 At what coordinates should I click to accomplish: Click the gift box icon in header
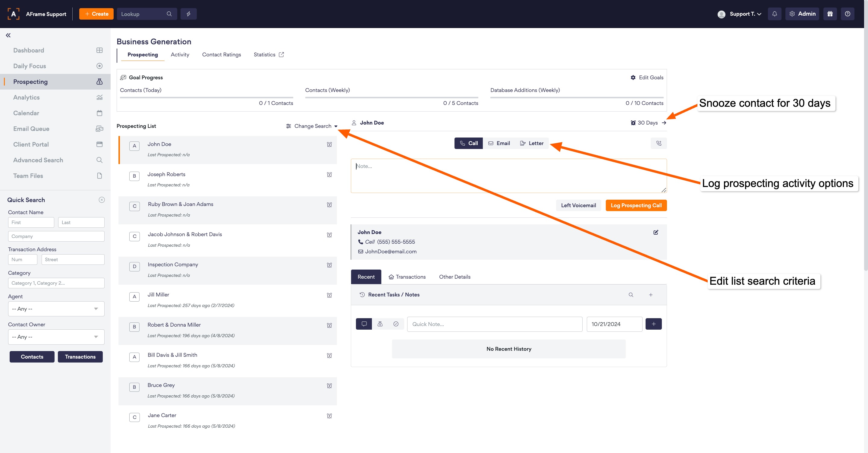pos(830,14)
